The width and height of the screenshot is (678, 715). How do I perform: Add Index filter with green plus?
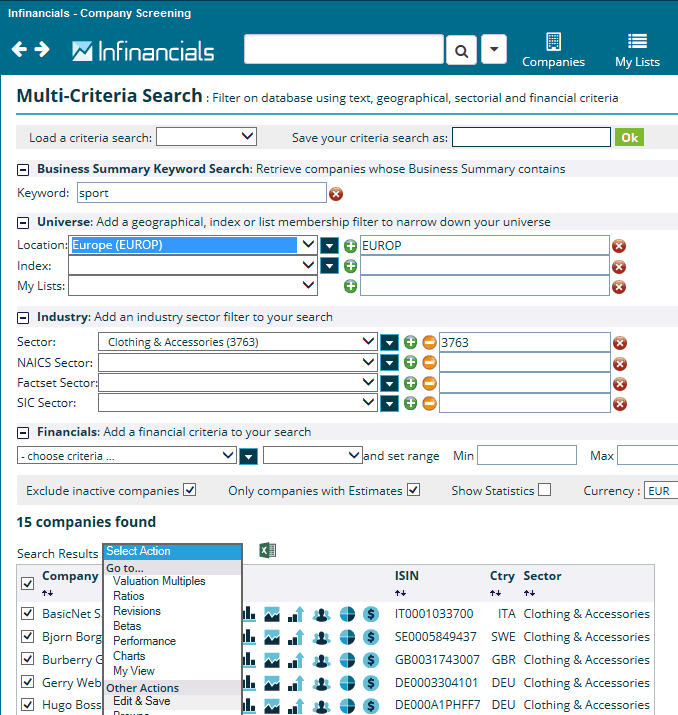pyautogui.click(x=350, y=266)
